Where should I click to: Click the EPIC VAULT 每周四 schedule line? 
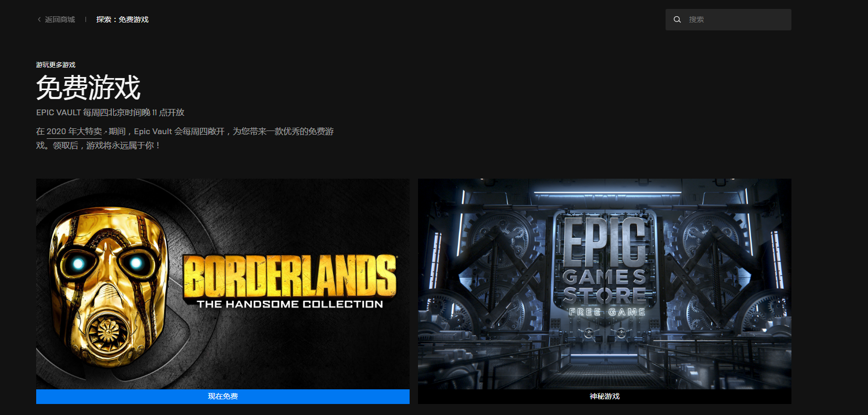[110, 113]
